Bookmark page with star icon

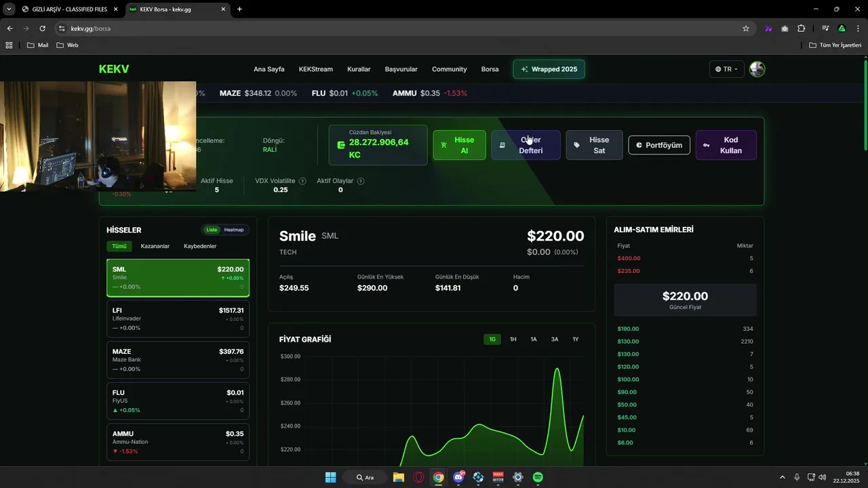click(746, 28)
